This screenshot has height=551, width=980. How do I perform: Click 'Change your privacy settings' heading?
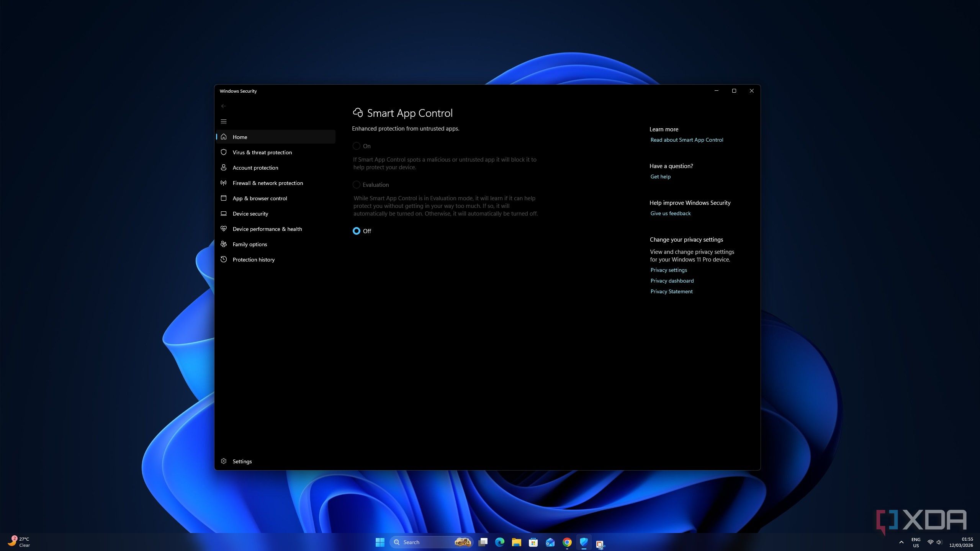686,239
